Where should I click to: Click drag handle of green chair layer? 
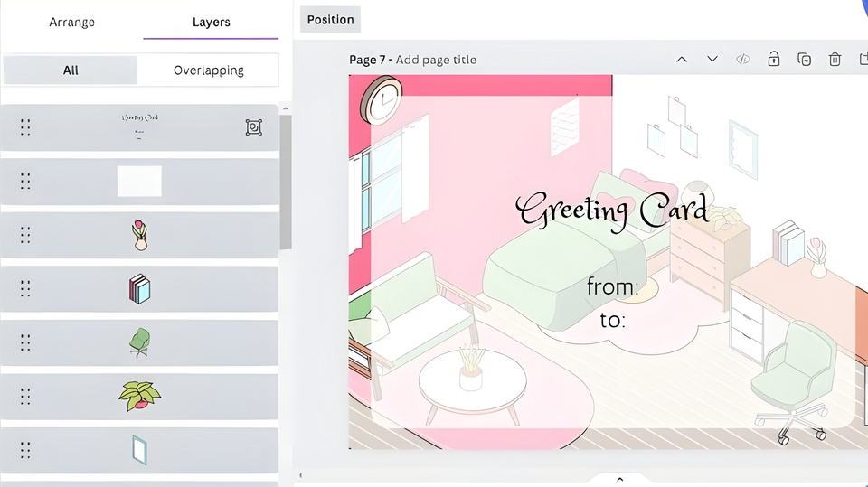click(25, 342)
